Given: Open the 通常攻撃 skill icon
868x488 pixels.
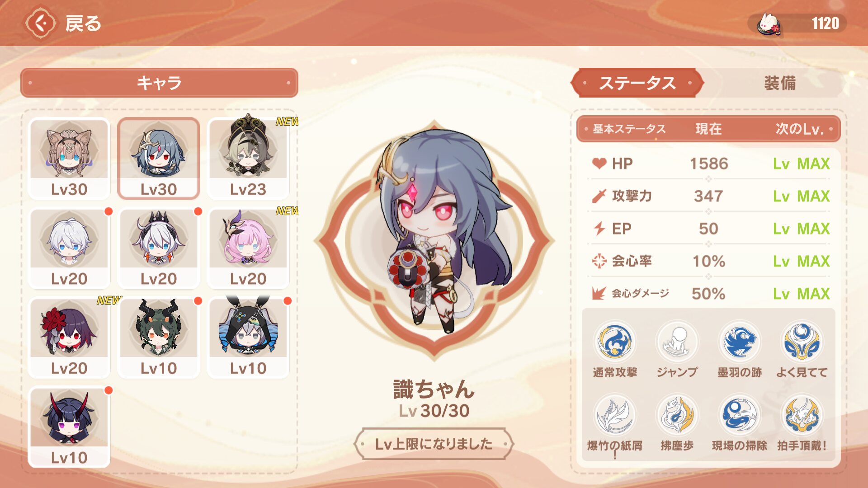Looking at the screenshot, I should pyautogui.click(x=615, y=342).
